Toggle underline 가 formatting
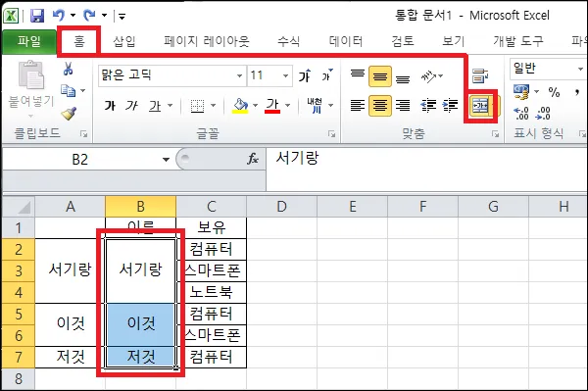The image size is (588, 391). pos(155,106)
